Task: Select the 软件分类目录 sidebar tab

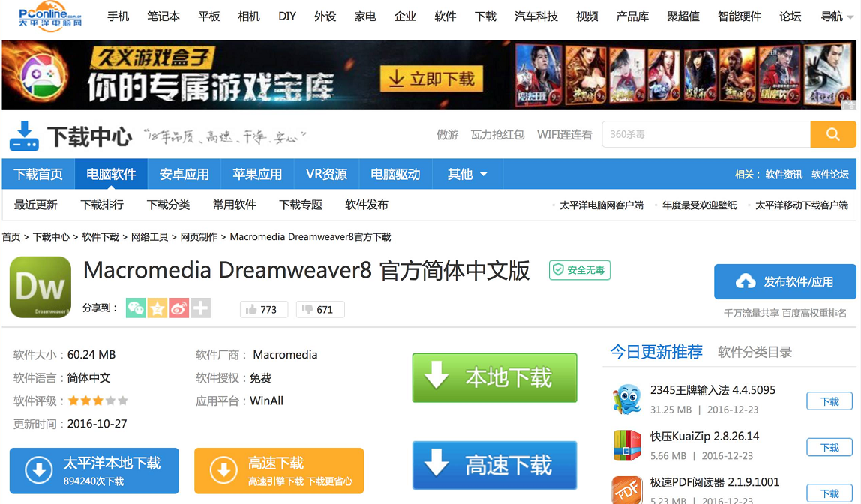Action: click(x=755, y=352)
